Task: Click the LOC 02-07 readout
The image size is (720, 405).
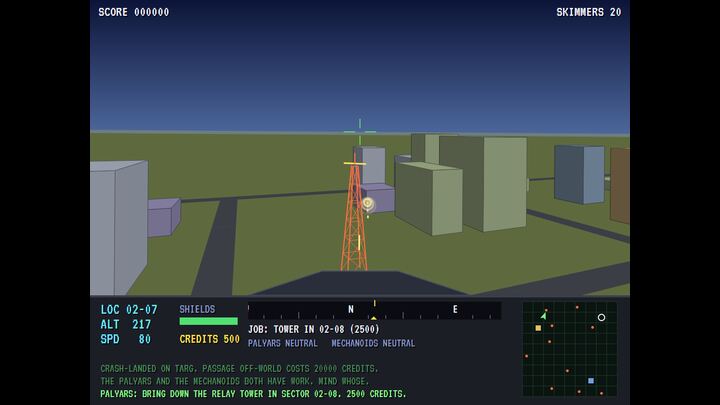Action: [x=129, y=309]
